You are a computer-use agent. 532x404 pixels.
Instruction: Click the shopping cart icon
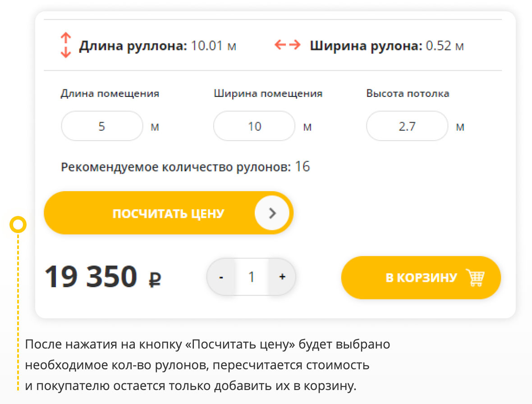tap(475, 278)
